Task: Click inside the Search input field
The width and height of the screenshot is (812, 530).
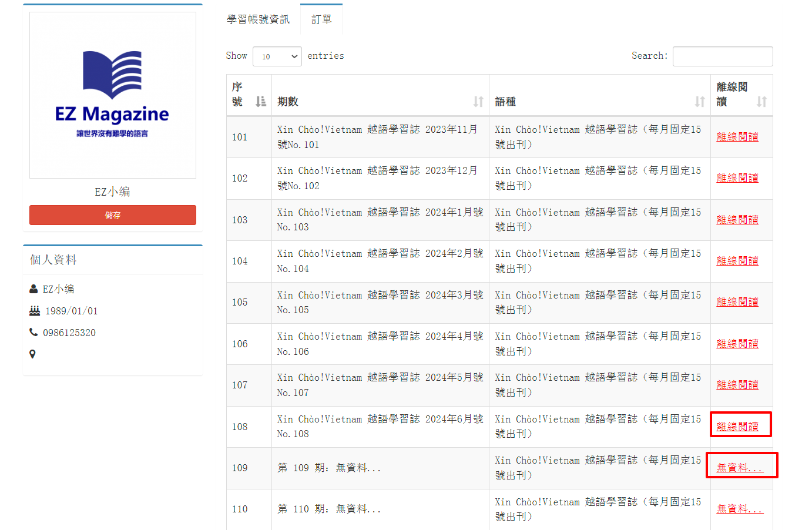Action: 722,56
